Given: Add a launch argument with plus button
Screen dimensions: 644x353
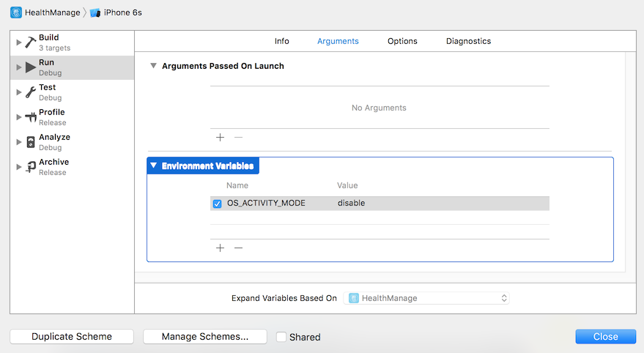Looking at the screenshot, I should (x=220, y=137).
